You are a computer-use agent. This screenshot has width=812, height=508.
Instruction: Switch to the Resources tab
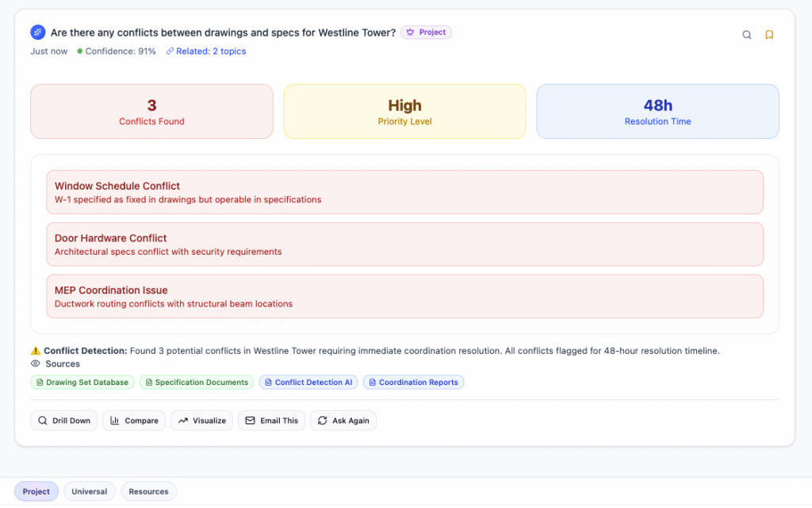tap(149, 491)
